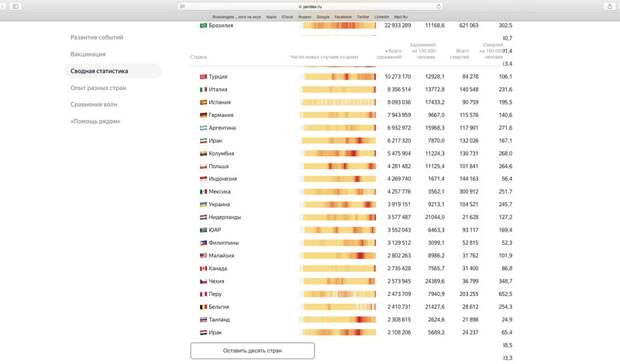Open Опыт разных стран section
Image resolution: width=620 pixels, height=364 pixels.
tap(98, 88)
